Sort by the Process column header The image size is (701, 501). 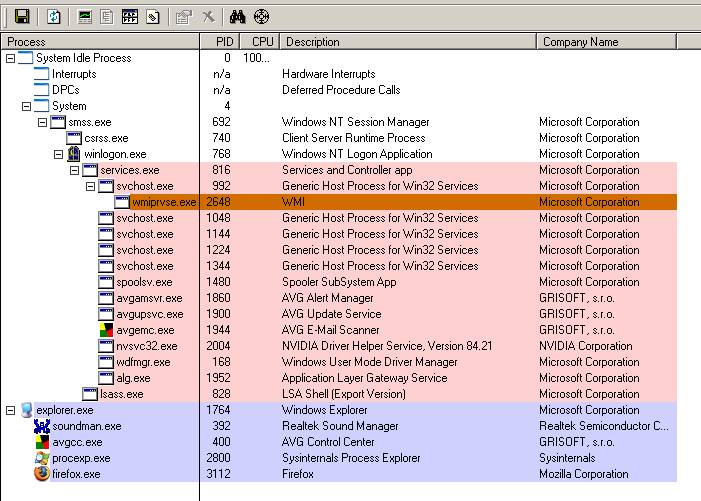pyautogui.click(x=100, y=42)
